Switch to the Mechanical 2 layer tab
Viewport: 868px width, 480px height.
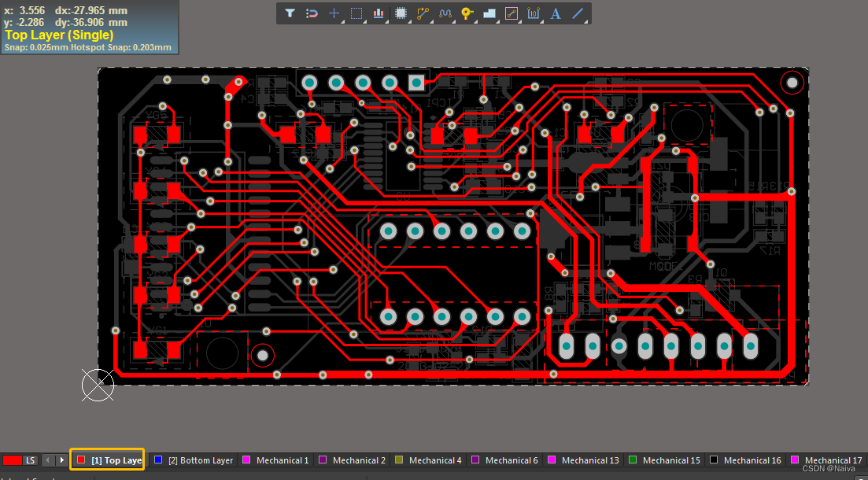click(x=352, y=460)
